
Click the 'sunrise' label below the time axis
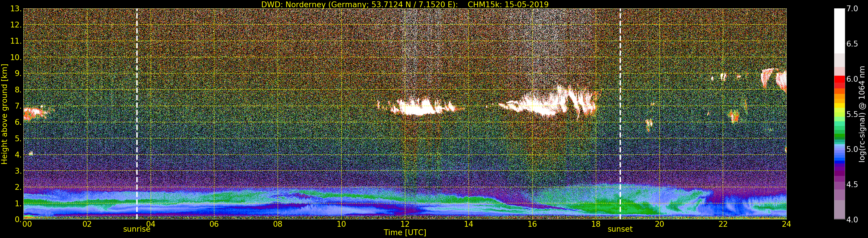(137, 229)
